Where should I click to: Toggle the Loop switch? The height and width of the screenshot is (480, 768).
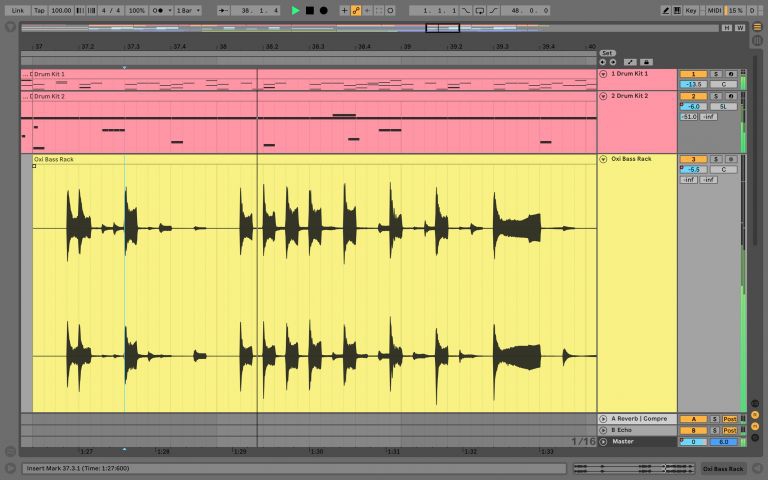pos(480,10)
